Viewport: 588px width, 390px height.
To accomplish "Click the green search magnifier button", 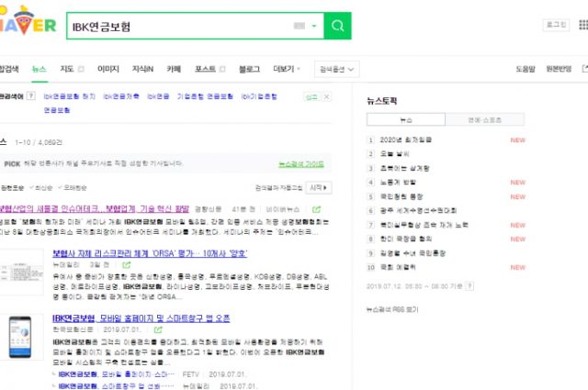I will 338,26.
